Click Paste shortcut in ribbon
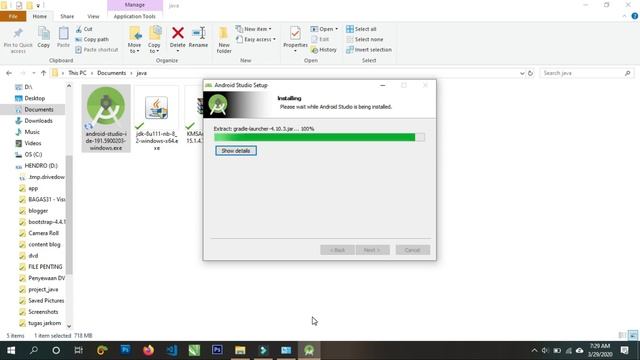Image resolution: width=640 pixels, height=360 pixels. (x=96, y=50)
